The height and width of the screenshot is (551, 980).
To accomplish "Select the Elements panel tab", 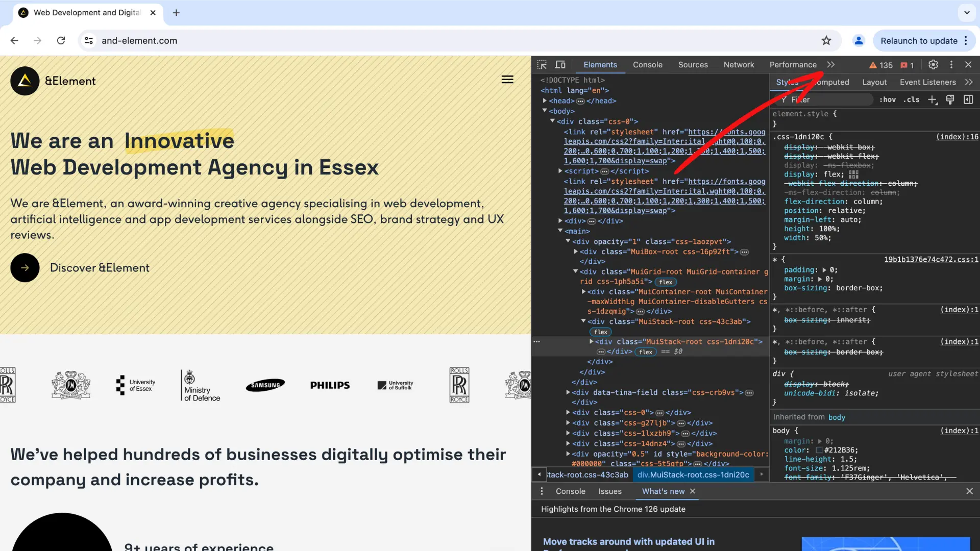I will (600, 65).
